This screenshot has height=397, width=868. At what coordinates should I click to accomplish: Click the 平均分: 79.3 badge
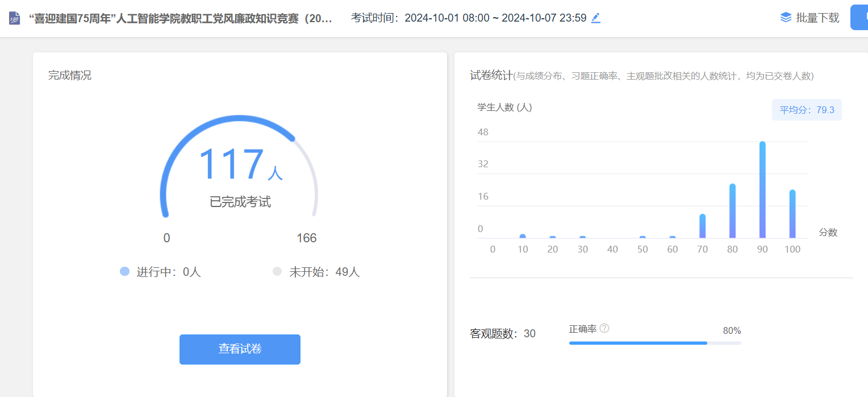click(807, 110)
